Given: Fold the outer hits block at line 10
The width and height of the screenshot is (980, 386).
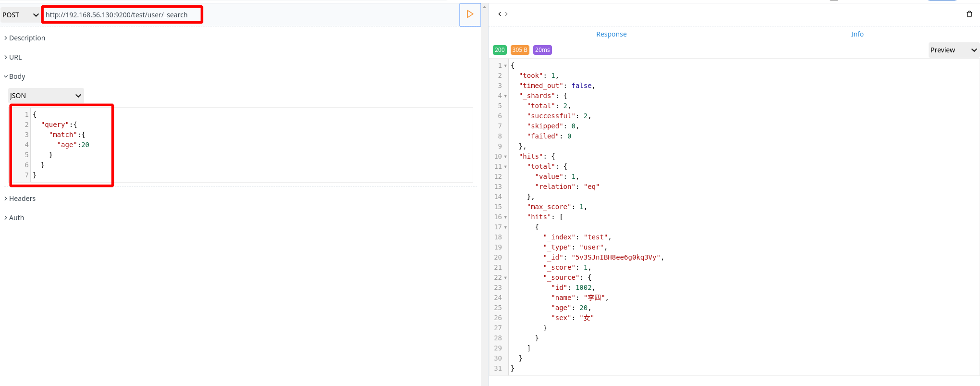Looking at the screenshot, I should pyautogui.click(x=505, y=157).
